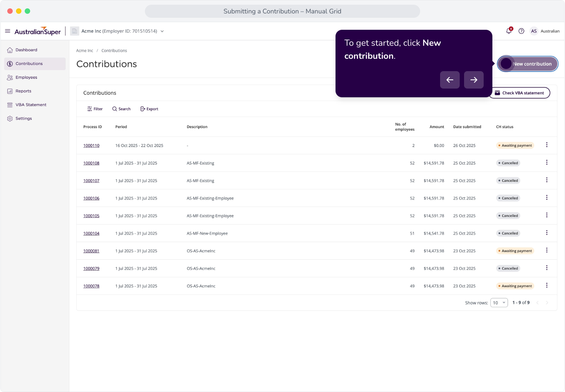Open process ID 1000110
This screenshot has width=565, height=392.
click(91, 146)
